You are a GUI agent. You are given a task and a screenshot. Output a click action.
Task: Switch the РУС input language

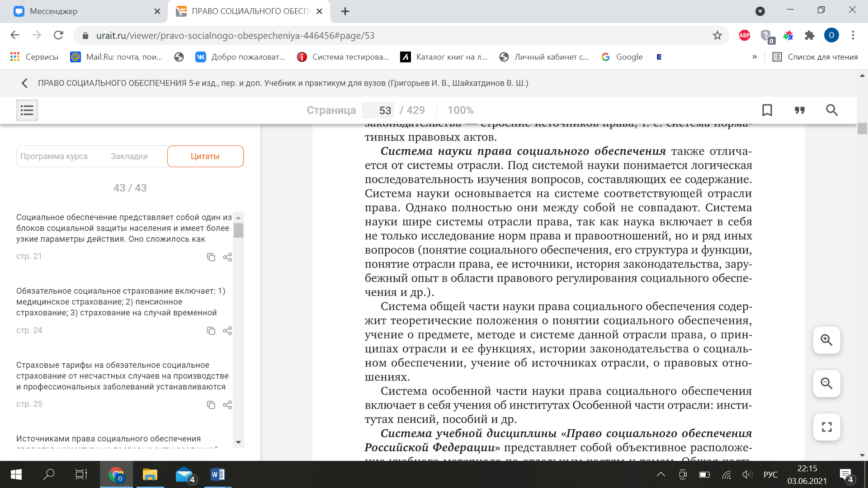click(x=770, y=474)
